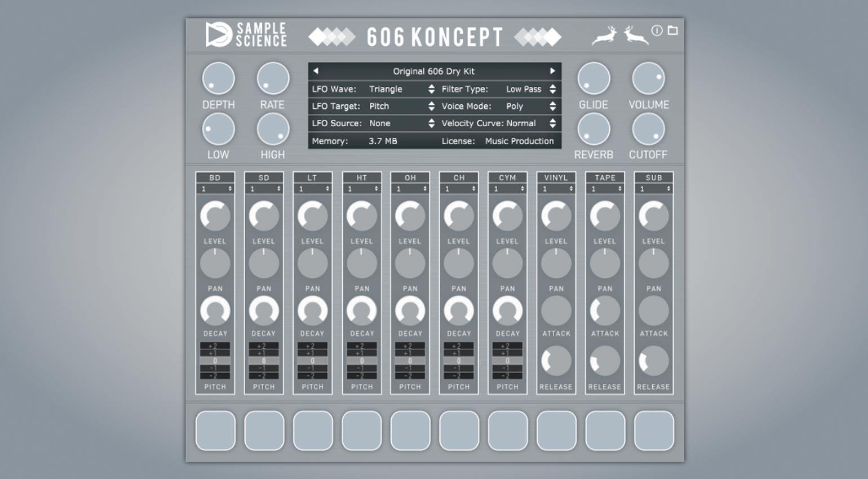Click the GLIDE knob
Screen dimensions: 868x479
(594, 78)
